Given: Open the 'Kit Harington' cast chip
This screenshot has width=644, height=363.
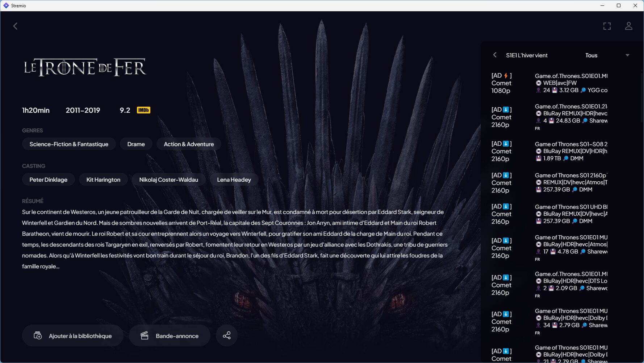Looking at the screenshot, I should pyautogui.click(x=103, y=180).
